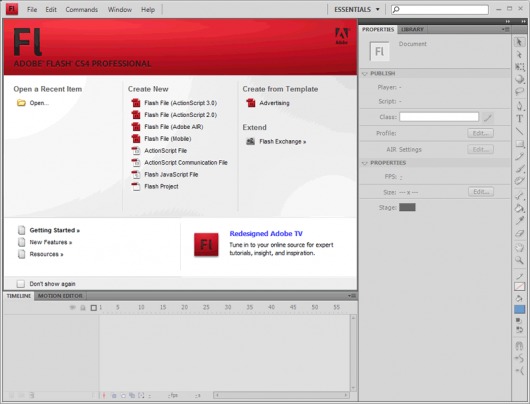This screenshot has height=404, width=530.
Task: Select the Eraser tool
Action: tap(520, 233)
